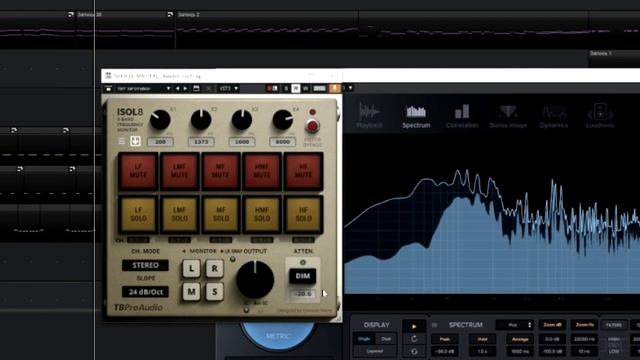Image resolution: width=640 pixels, height=360 pixels.
Task: Monitor the R channel
Action: [x=214, y=269]
